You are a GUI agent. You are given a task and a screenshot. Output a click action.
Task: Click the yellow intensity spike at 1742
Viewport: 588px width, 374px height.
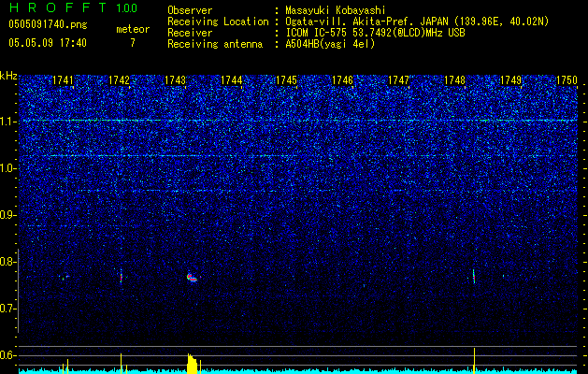[x=121, y=363]
